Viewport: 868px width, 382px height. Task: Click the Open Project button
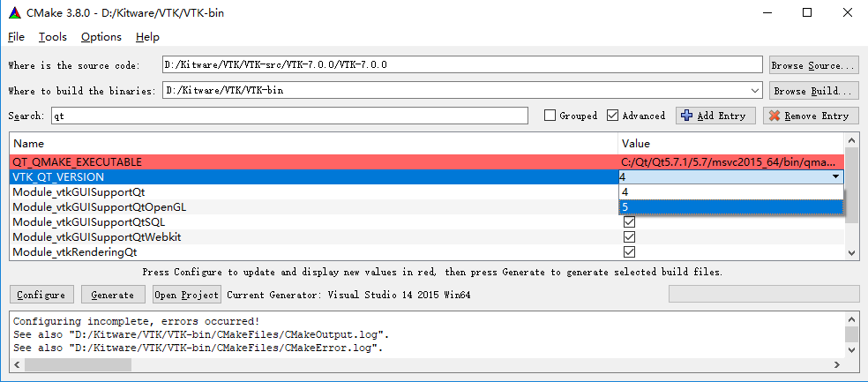tap(186, 295)
